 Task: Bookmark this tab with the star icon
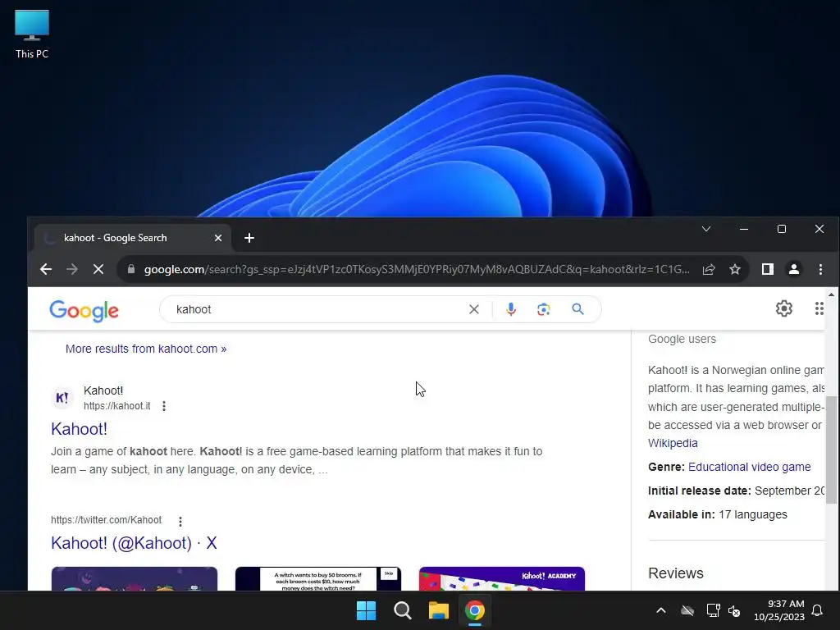(x=735, y=269)
